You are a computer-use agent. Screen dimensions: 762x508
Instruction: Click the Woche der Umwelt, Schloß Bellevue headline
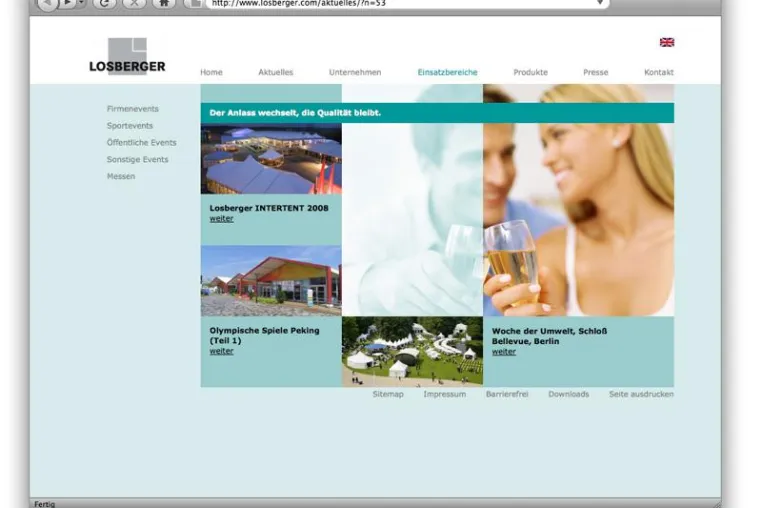click(549, 336)
